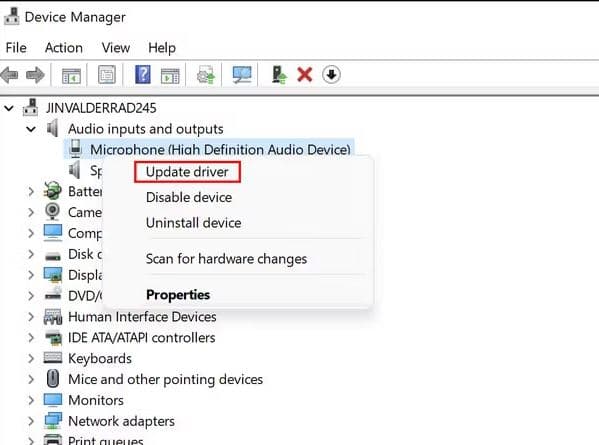Click the IDE ATA/ATAPI controllers icon
The width and height of the screenshot is (599, 445).
53,338
